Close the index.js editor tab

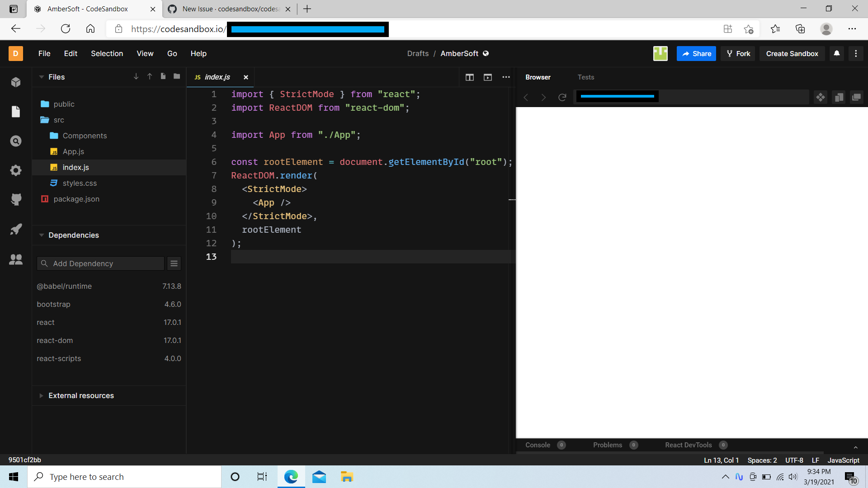pos(246,77)
